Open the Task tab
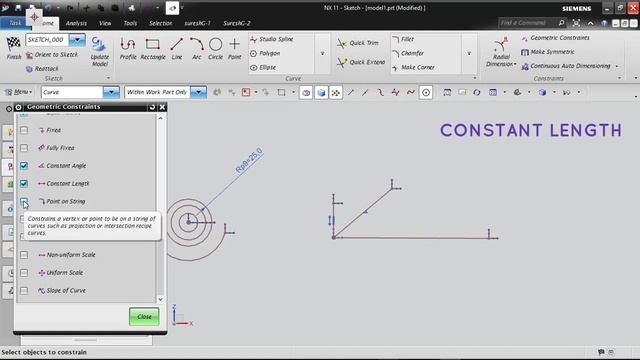640x360 pixels. tap(15, 23)
